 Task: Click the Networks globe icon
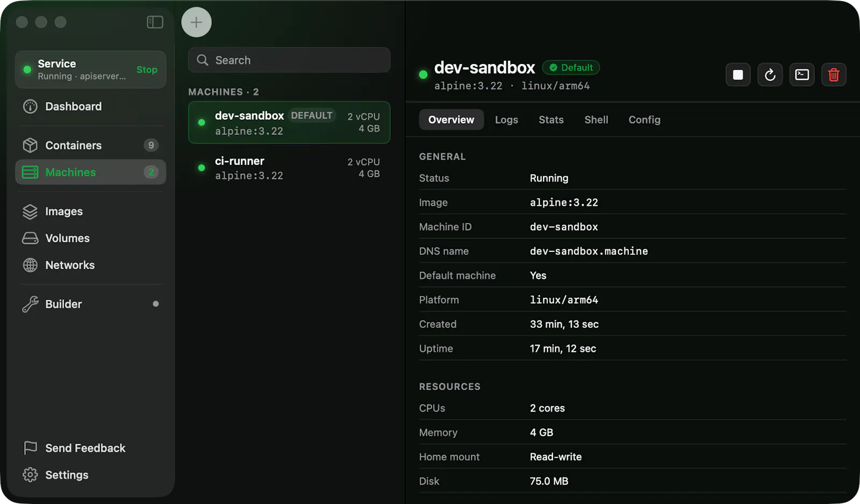pyautogui.click(x=30, y=265)
